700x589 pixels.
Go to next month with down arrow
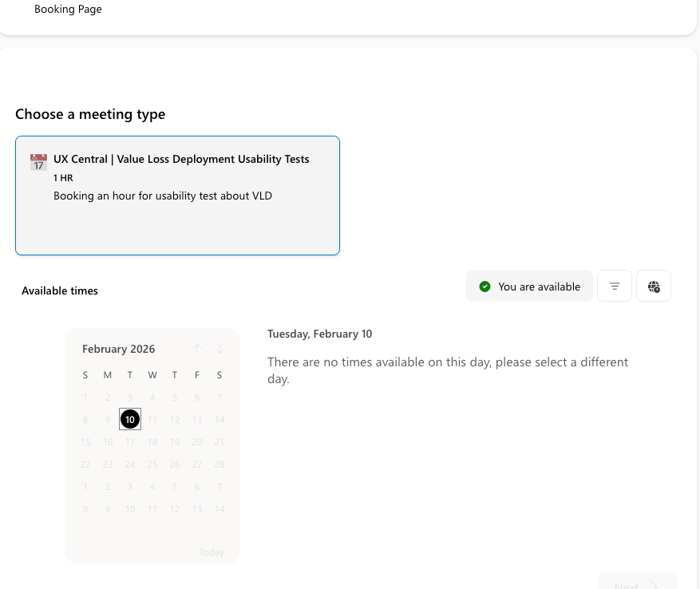pos(219,349)
